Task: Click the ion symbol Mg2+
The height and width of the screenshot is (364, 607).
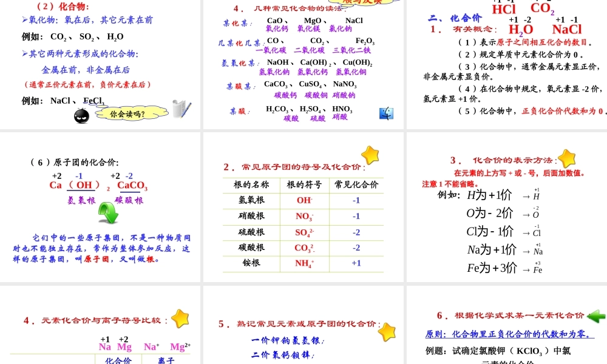Action: pyautogui.click(x=180, y=346)
